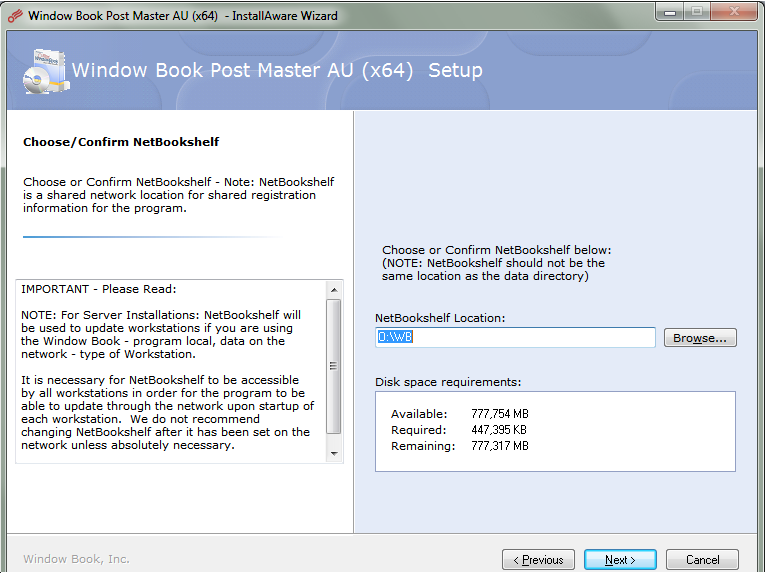Close the InstallAware Wizard window

tap(734, 12)
